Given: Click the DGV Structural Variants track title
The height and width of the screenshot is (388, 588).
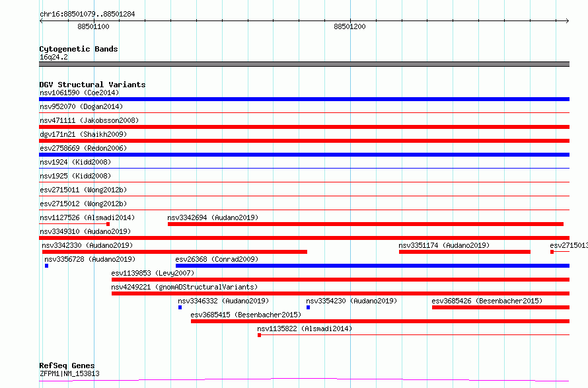Looking at the screenshot, I should coord(92,85).
